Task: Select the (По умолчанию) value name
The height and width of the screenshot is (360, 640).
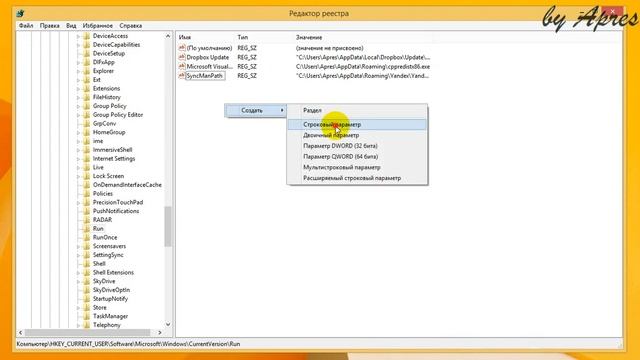Action: click(209, 48)
